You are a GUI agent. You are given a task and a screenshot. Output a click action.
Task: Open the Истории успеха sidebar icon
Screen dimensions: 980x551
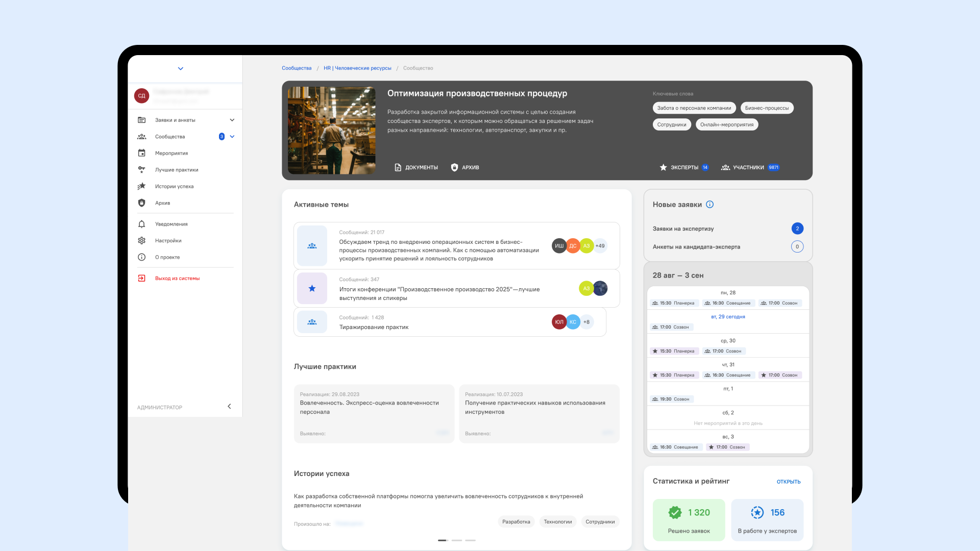142,186
